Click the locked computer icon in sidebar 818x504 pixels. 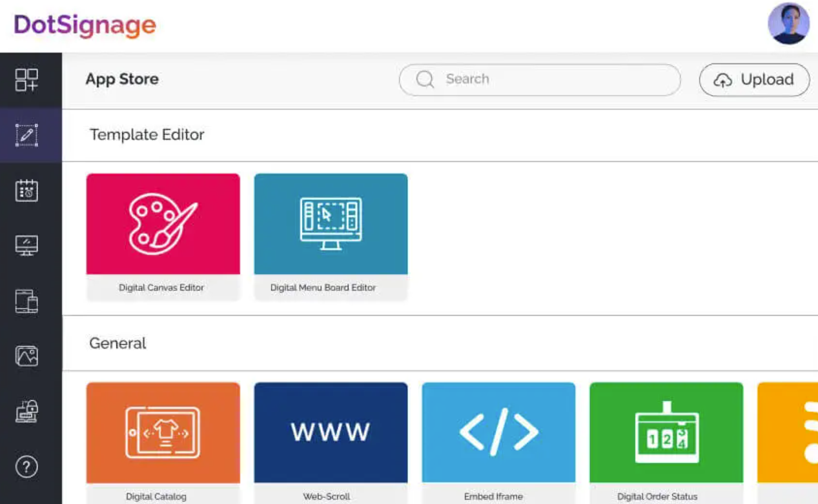click(x=26, y=411)
